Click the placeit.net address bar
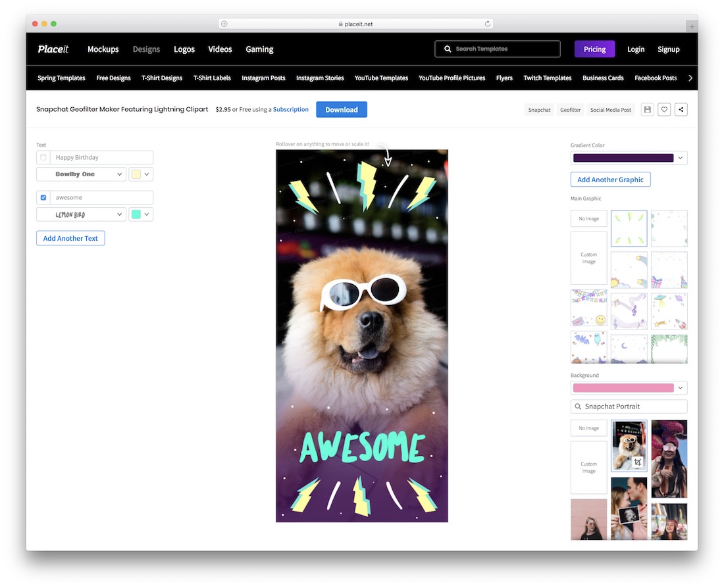Screen dimensions: 724x588 point(355,24)
